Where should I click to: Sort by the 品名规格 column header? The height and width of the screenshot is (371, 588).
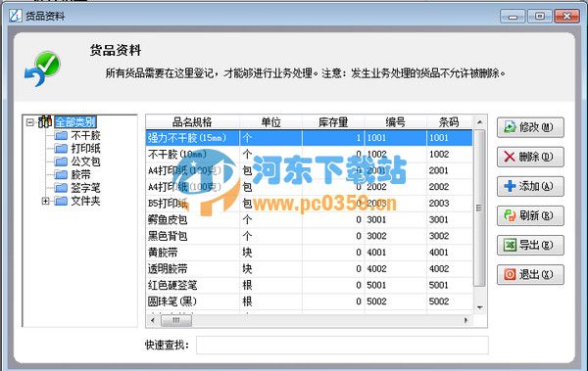point(192,122)
